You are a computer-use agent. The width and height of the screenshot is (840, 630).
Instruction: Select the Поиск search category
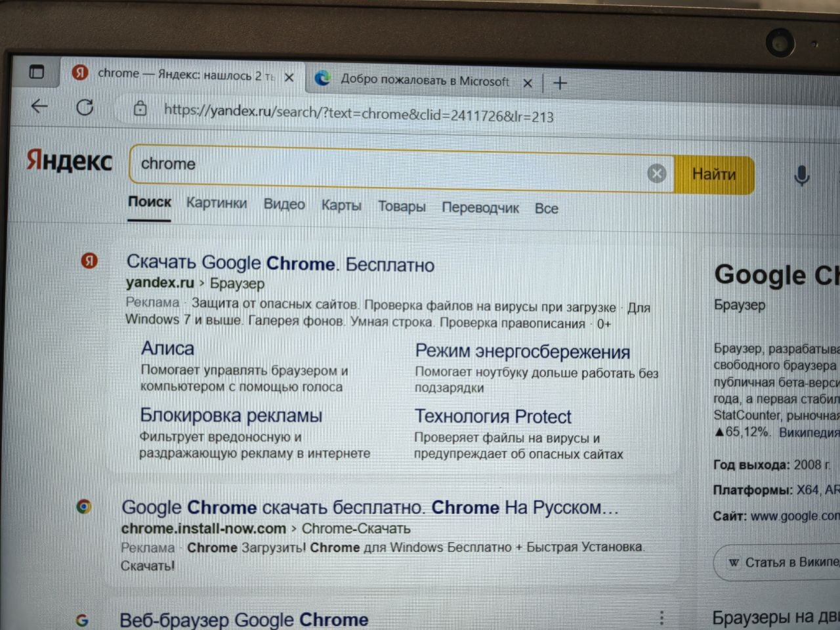pyautogui.click(x=150, y=202)
